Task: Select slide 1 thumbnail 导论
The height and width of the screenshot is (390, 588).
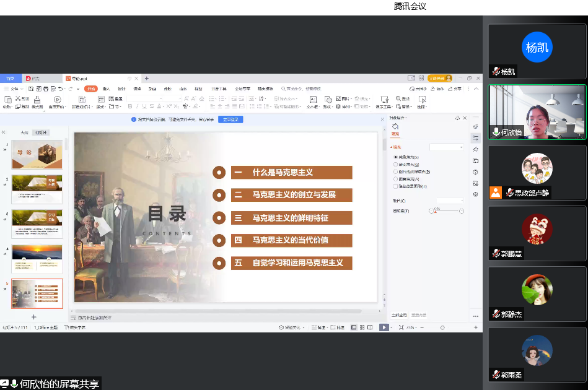Action: [x=37, y=154]
